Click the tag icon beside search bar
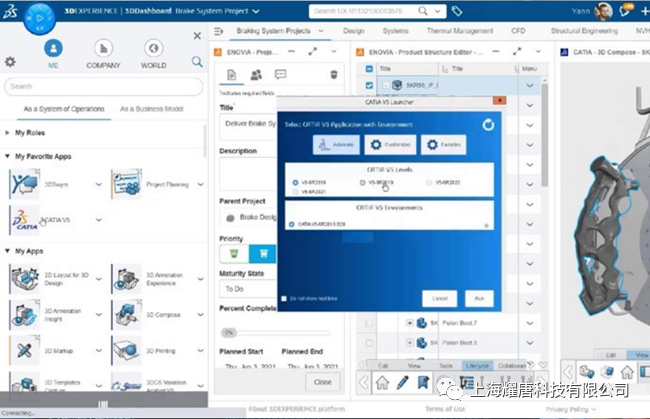 456,11
